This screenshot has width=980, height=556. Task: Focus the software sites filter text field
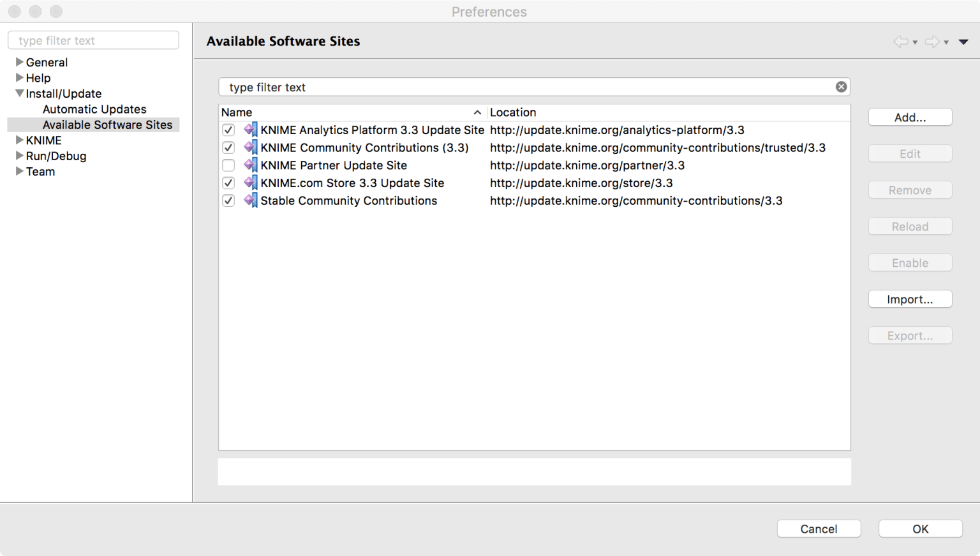click(535, 87)
